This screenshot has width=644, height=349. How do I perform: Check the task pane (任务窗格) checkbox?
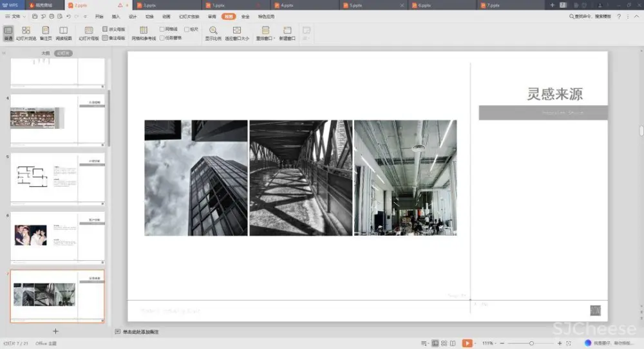[x=162, y=38]
